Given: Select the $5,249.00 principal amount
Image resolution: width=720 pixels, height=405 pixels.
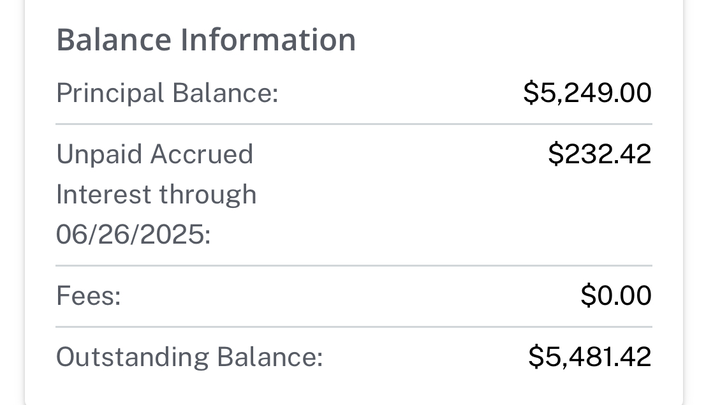Looking at the screenshot, I should [587, 94].
